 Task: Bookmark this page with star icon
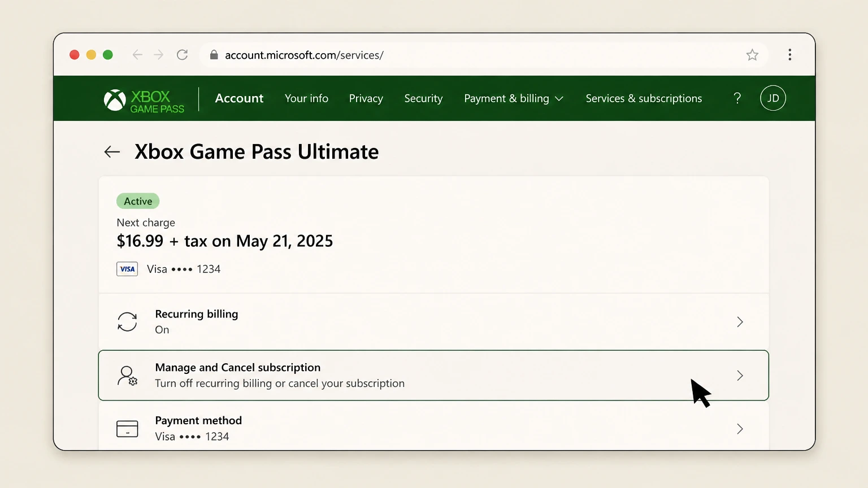pyautogui.click(x=752, y=55)
